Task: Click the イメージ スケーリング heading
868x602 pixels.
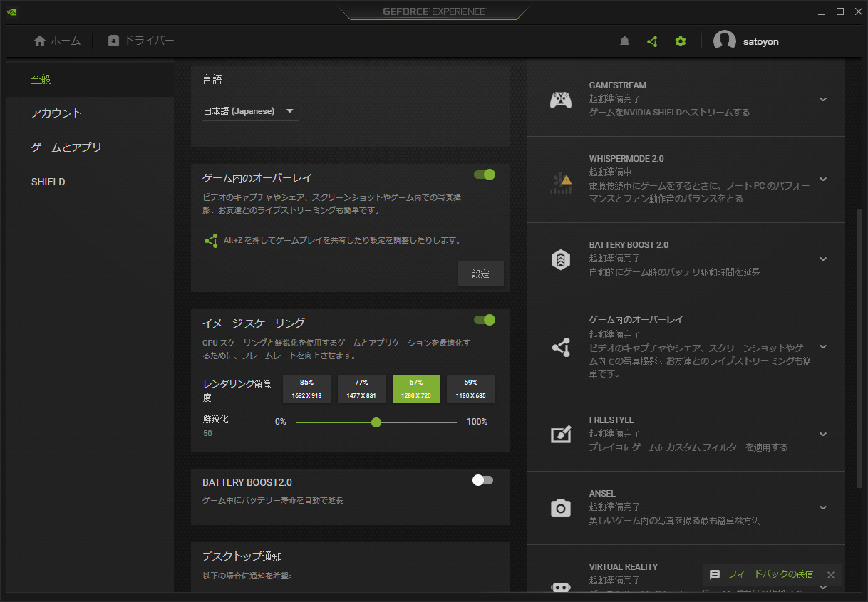Action: pos(254,323)
